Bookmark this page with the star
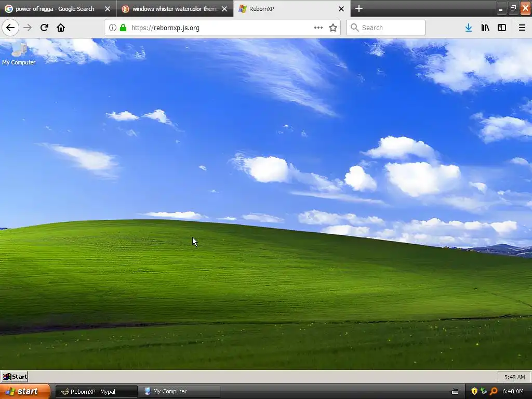 point(333,28)
